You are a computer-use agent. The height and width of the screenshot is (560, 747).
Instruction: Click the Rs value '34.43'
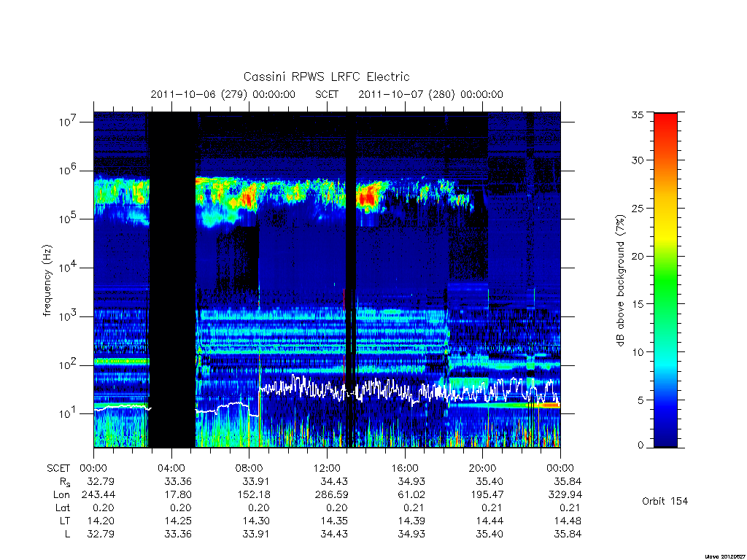click(x=334, y=481)
